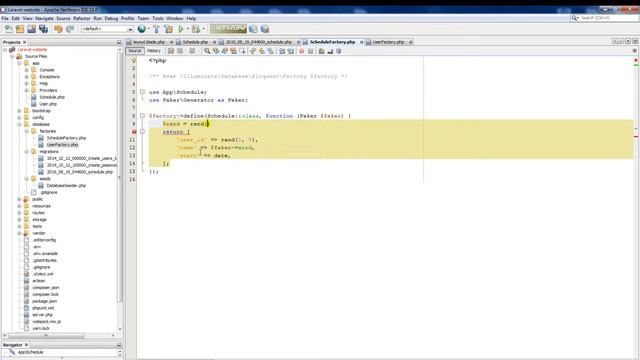Click the Debug Project toolbar icon
The width and height of the screenshot is (640, 360).
196,29
